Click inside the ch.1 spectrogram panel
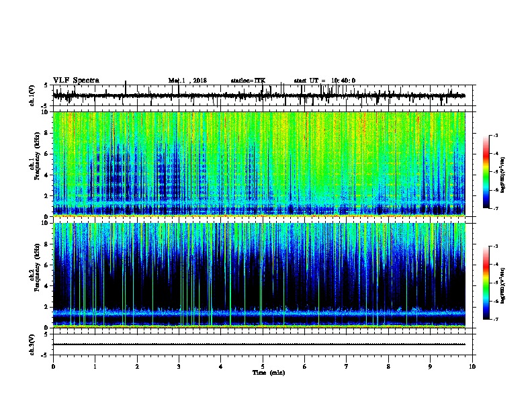 (x=259, y=164)
